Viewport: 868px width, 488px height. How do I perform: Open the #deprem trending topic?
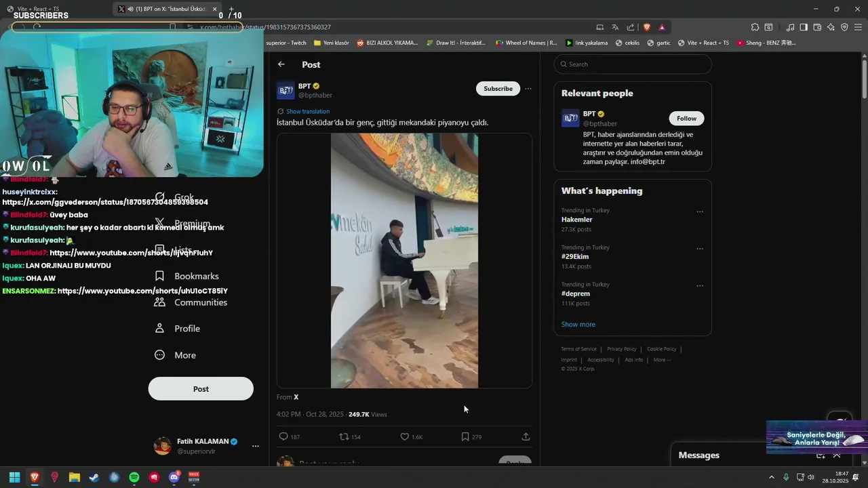click(576, 293)
